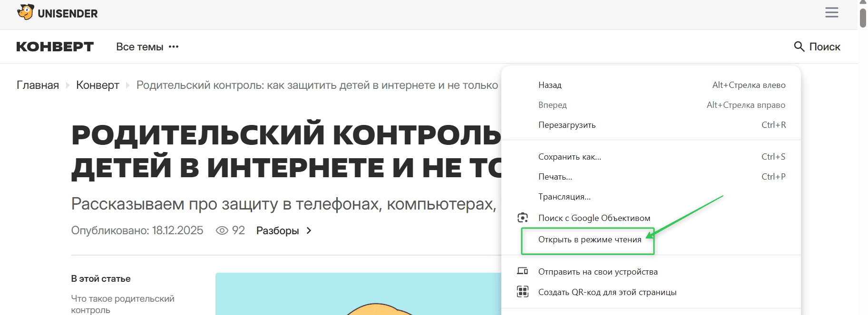This screenshot has width=868, height=315.
Task: Click the Unisender dog logo icon
Action: pyautogui.click(x=26, y=12)
